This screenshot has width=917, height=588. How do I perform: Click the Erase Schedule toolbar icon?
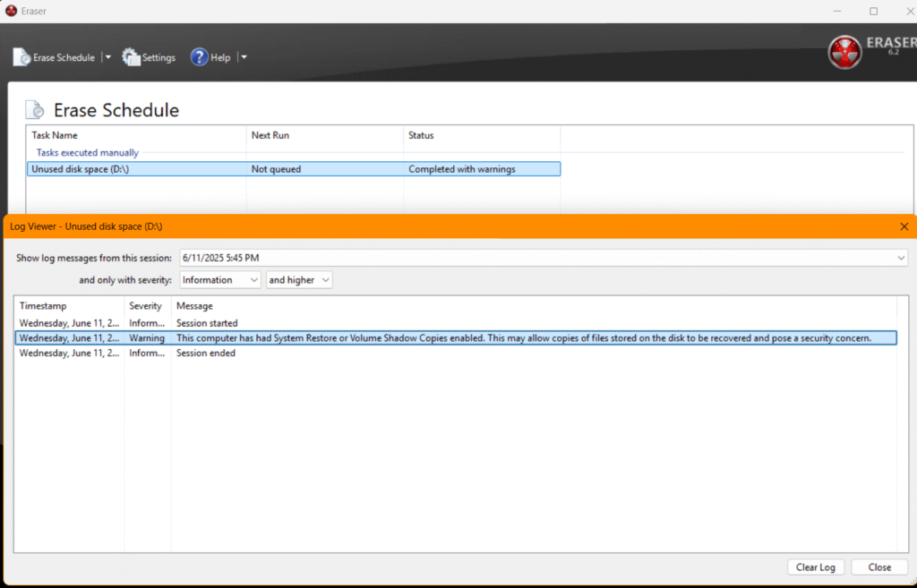(x=21, y=57)
